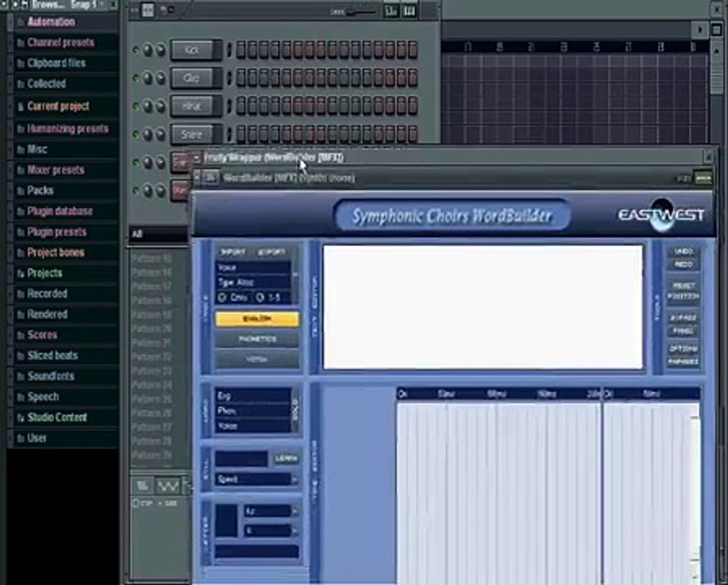This screenshot has width=728, height=585.
Task: Open the Fruity Wrapper window menu arrow
Action: pos(196,158)
